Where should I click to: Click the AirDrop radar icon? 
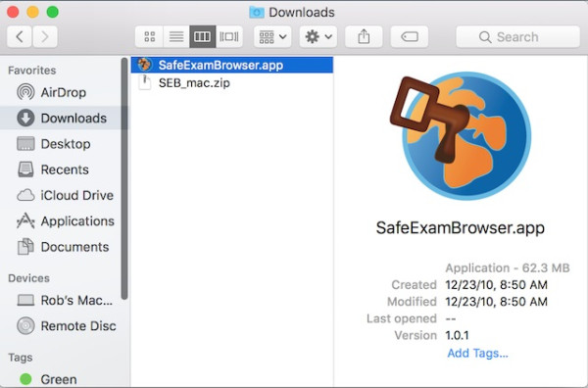(x=25, y=92)
